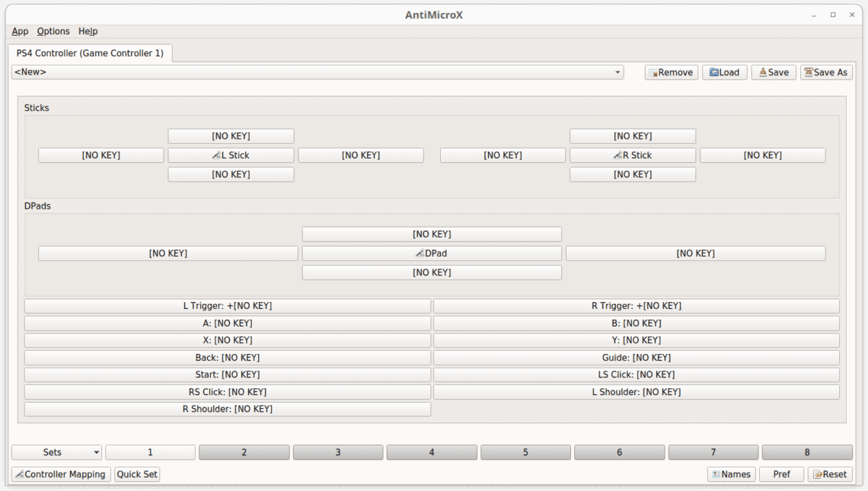This screenshot has width=868, height=491.
Task: Assign a key to L Trigger
Action: 228,305
